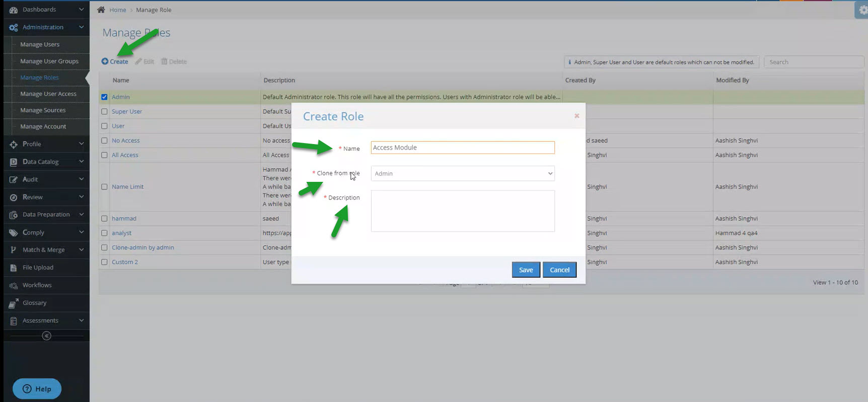Close the Create Role dialog with X
Screen dimensions: 868x402
click(577, 116)
